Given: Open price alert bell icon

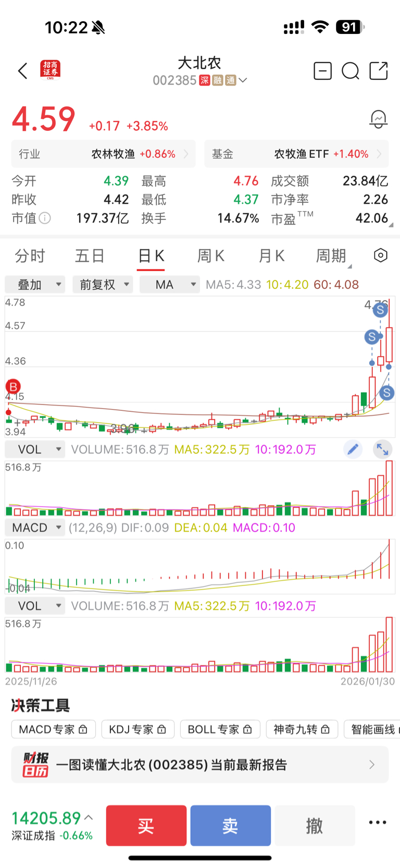Looking at the screenshot, I should 378,119.
